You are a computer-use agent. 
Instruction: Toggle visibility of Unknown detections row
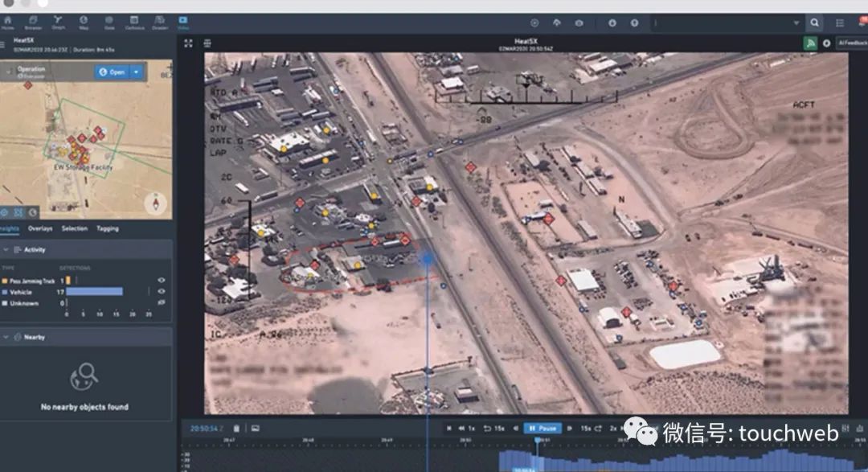pyautogui.click(x=161, y=302)
